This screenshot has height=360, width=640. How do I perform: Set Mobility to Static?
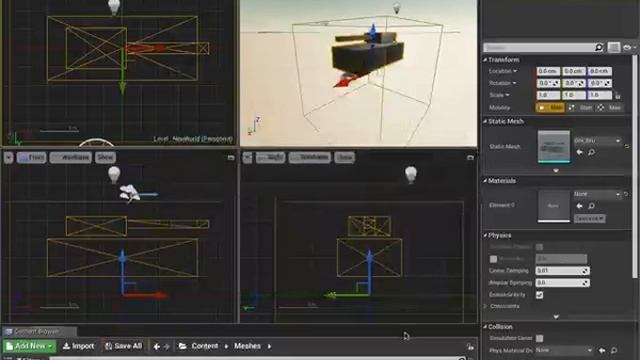click(x=551, y=108)
